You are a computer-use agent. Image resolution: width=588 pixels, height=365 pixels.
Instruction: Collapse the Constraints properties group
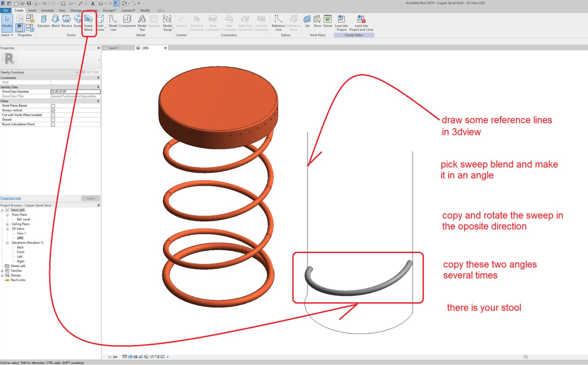point(98,78)
